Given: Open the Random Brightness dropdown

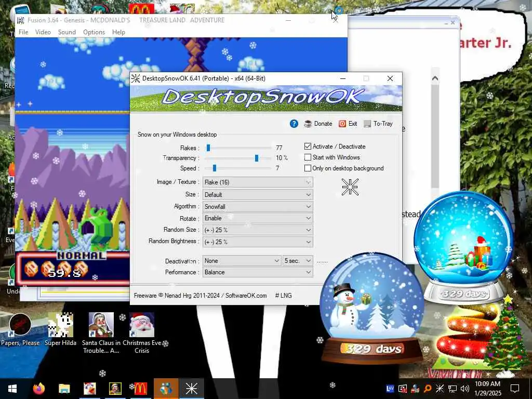Looking at the screenshot, I should (x=258, y=242).
